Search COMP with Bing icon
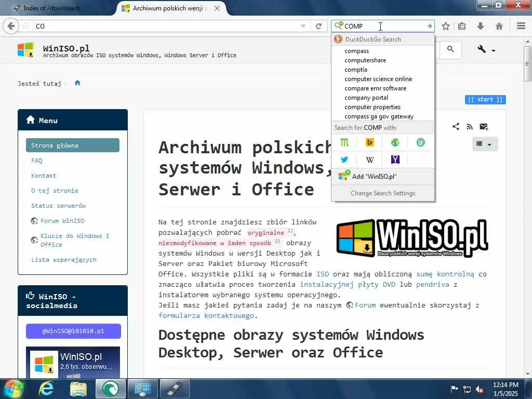The image size is (532, 399). (x=370, y=142)
